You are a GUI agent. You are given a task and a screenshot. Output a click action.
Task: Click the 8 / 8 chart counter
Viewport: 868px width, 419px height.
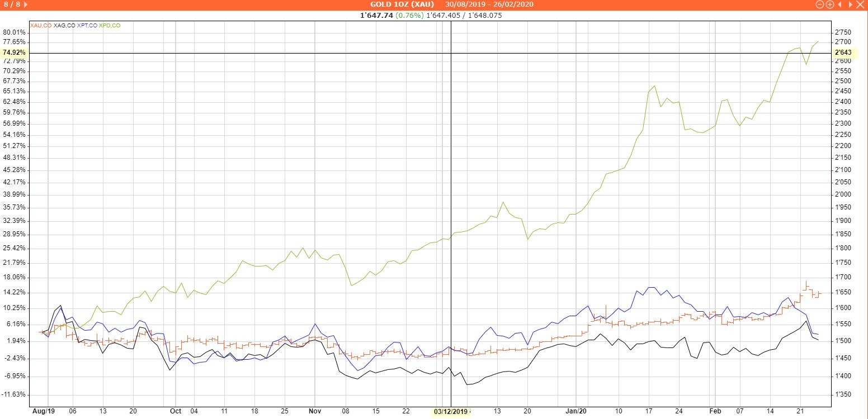[11, 4]
